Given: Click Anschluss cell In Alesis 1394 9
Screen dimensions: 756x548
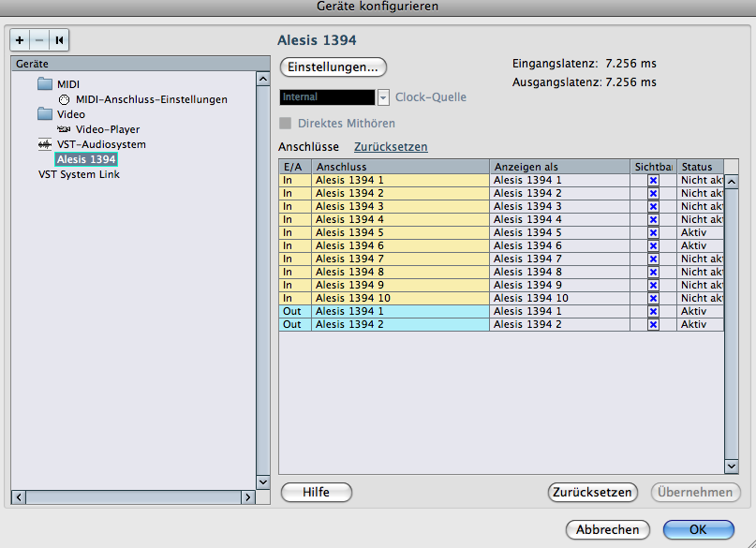Looking at the screenshot, I should pos(400,286).
